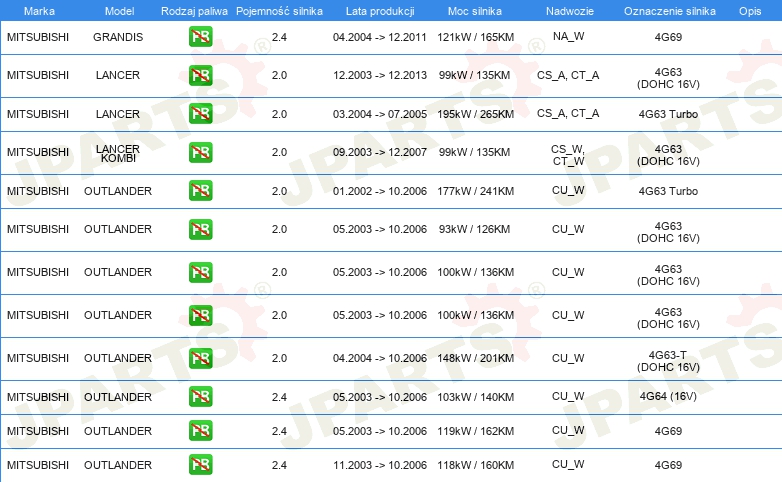Click the power value 177kW / 241KM
Image resolution: width=782 pixels, height=482 pixels.
click(475, 191)
